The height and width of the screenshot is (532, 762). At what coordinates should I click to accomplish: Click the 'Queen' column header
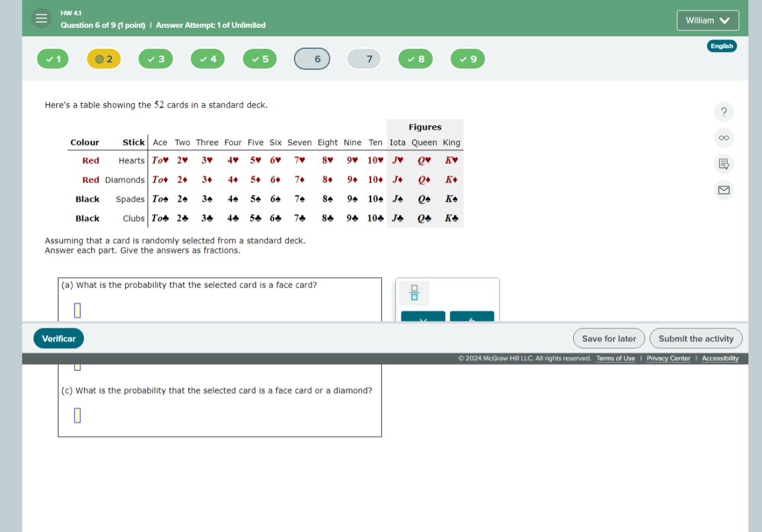424,143
